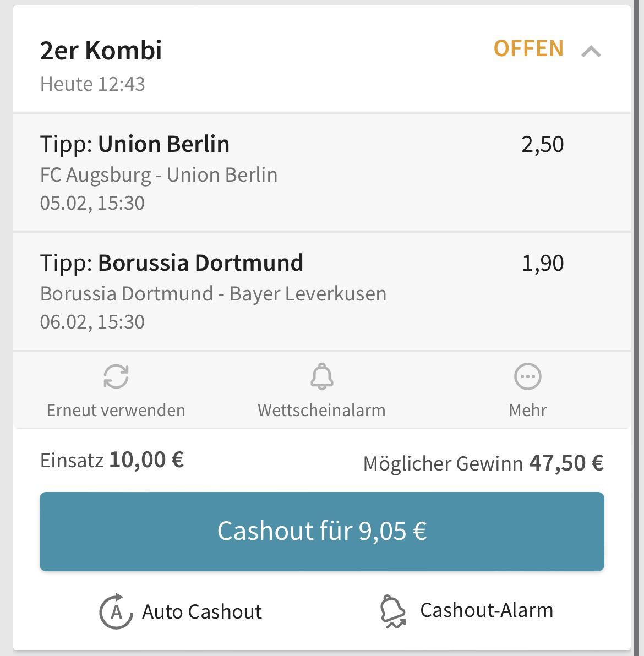Image resolution: width=644 pixels, height=656 pixels.
Task: Click the Mehr text label
Action: click(x=528, y=410)
